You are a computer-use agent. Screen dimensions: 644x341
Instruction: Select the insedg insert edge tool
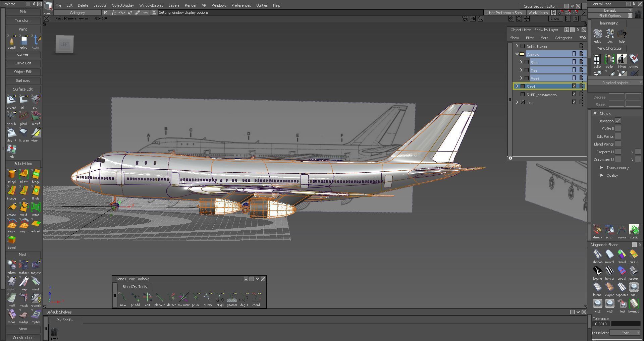pyautogui.click(x=11, y=191)
